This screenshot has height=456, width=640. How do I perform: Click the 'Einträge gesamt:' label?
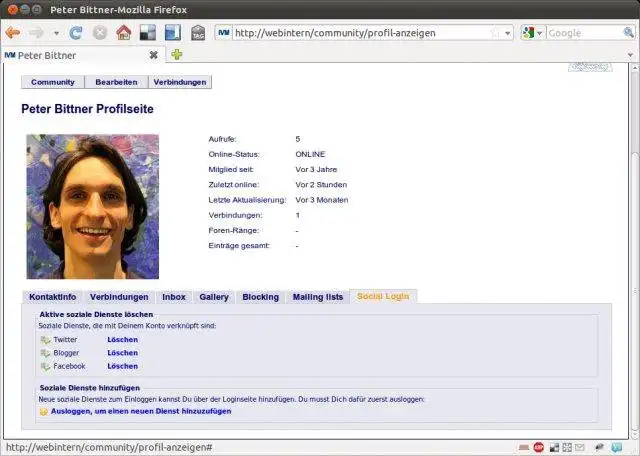239,246
